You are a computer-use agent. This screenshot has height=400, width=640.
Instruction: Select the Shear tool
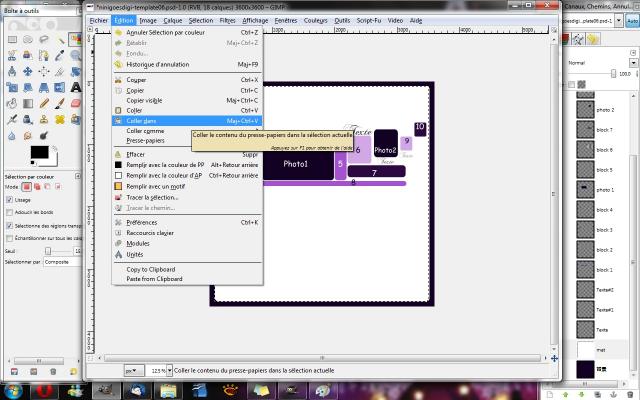(28, 87)
